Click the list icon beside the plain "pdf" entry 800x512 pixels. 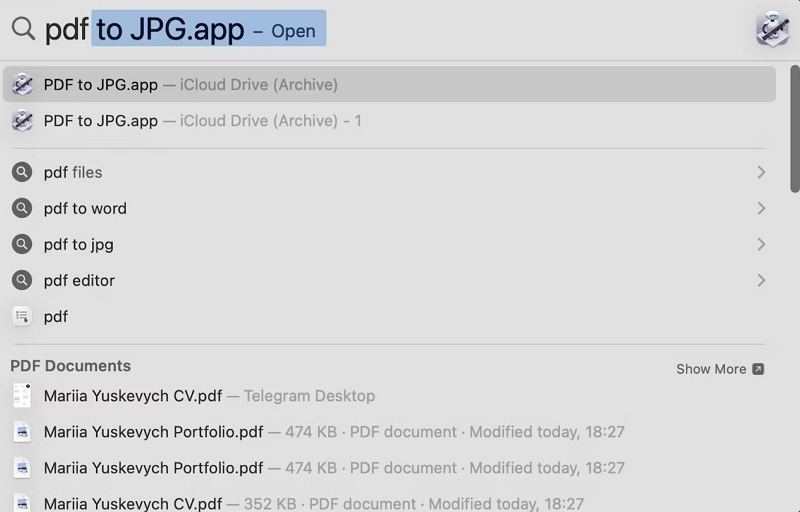(22, 316)
